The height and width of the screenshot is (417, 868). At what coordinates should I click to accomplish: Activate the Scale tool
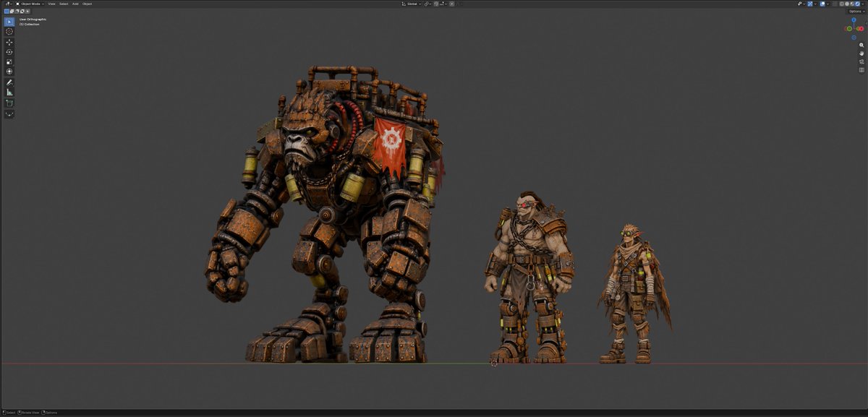tap(9, 61)
